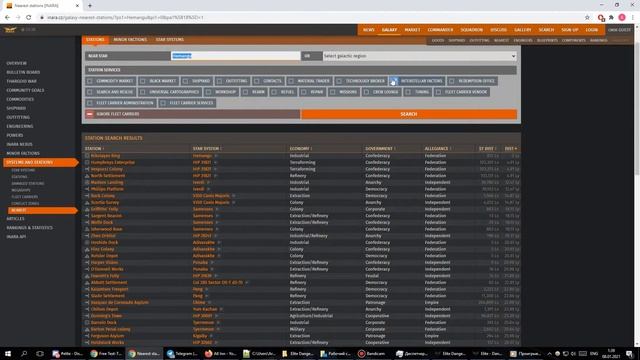The image size is (640, 360).
Task: Tick the Commodity Market checkbox
Action: click(x=90, y=81)
